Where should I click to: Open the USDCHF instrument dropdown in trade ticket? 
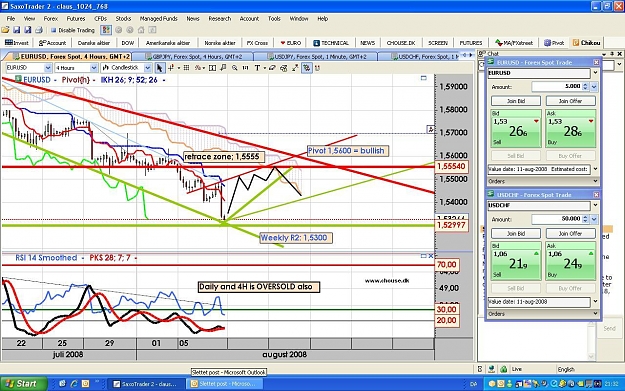point(595,205)
